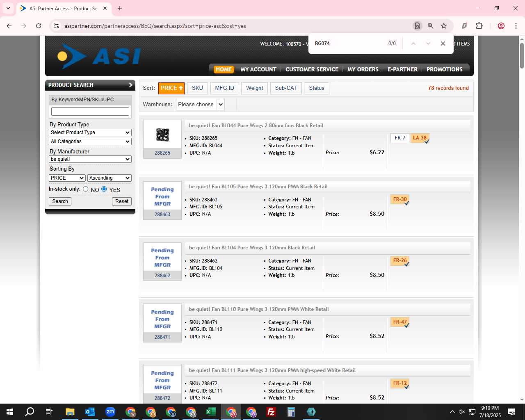Open product title BL104 Pure Wings 3
This screenshot has height=420, width=525.
pos(252,248)
